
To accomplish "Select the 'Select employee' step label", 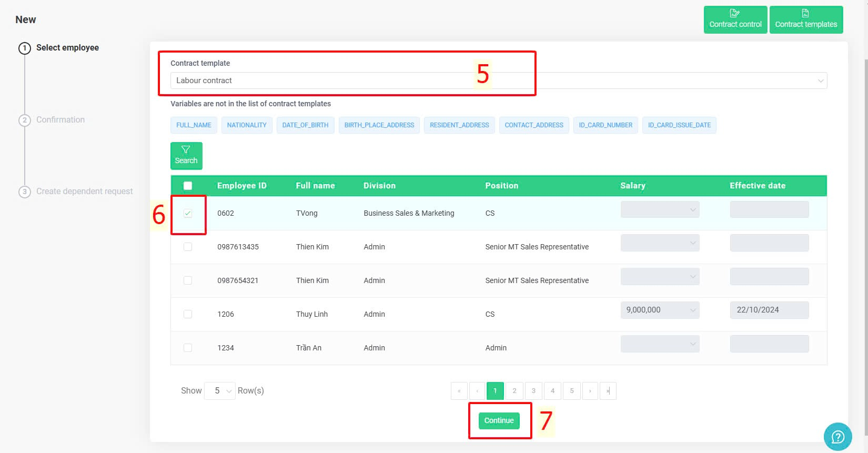I will click(x=67, y=48).
